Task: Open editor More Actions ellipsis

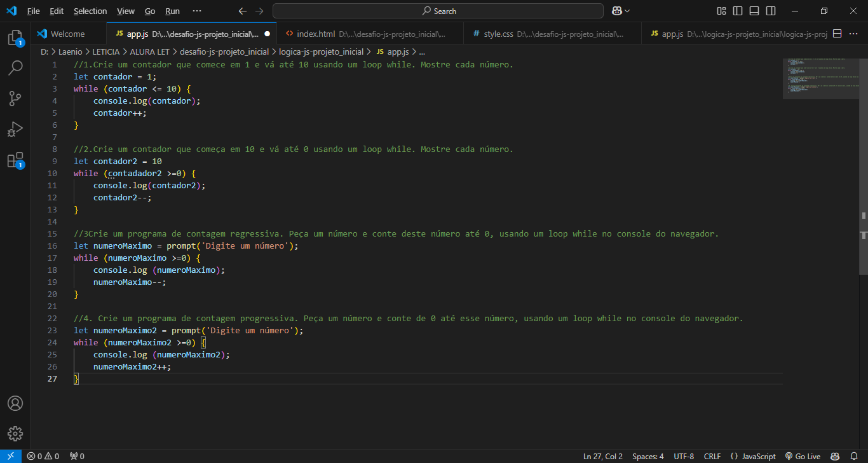Action: pos(855,34)
